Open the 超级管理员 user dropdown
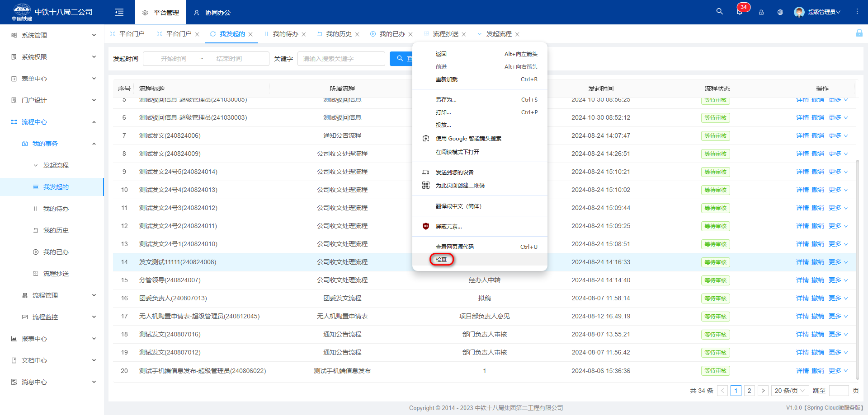868x415 pixels. (x=824, y=12)
